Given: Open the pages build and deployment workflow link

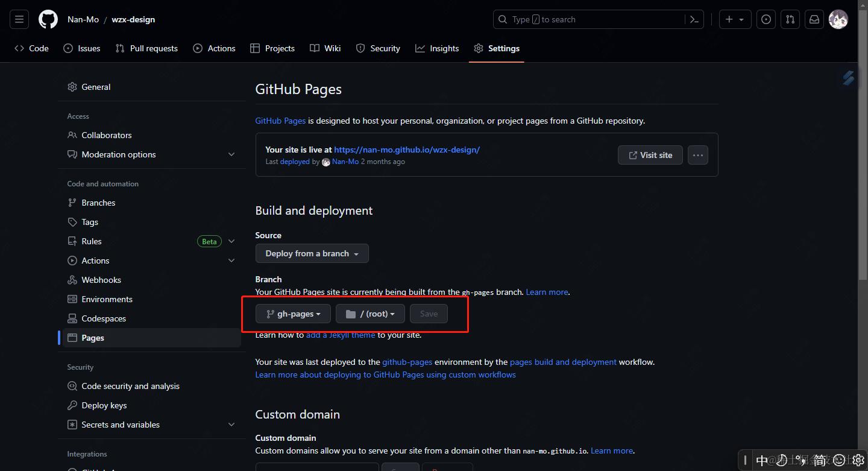Looking at the screenshot, I should pyautogui.click(x=563, y=362).
